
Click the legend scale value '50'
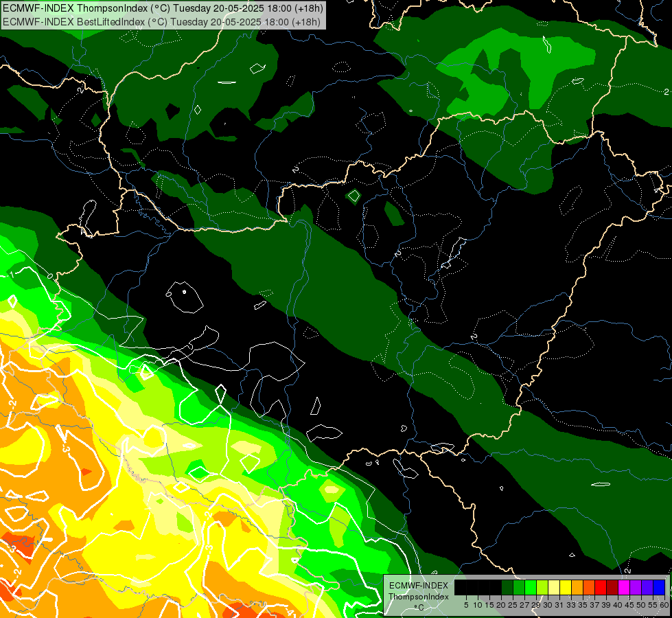[641, 605]
